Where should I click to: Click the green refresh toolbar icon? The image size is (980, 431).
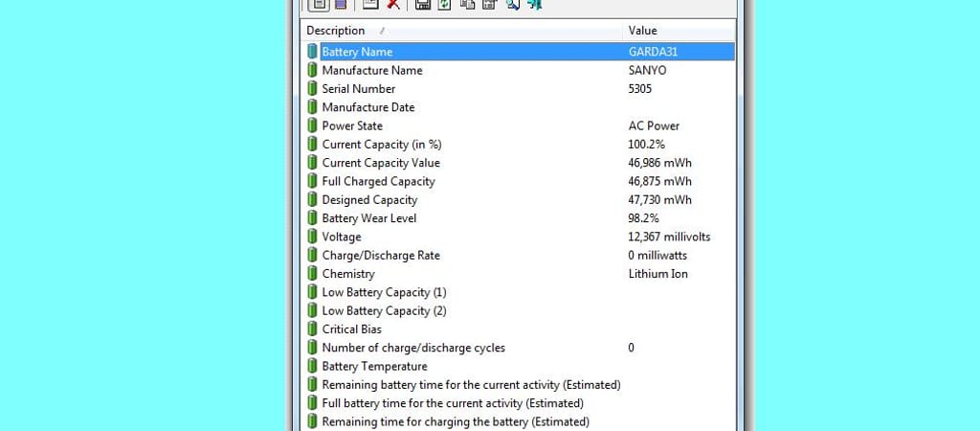(x=444, y=5)
